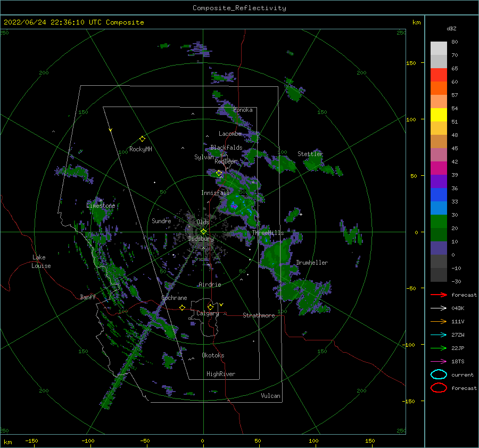This screenshot has height=448, width=479.
Task: Select the 36-39 dBZ purple swatch
Action: pos(439,182)
